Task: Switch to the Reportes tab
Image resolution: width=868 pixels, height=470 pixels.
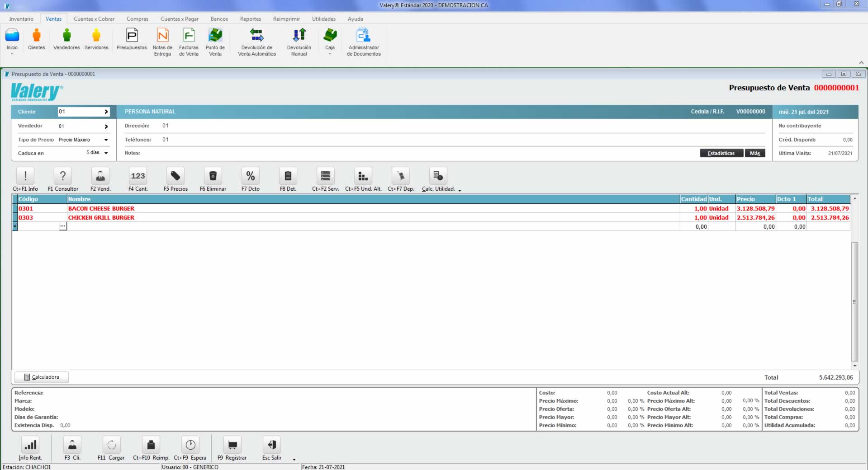Action: click(x=251, y=19)
